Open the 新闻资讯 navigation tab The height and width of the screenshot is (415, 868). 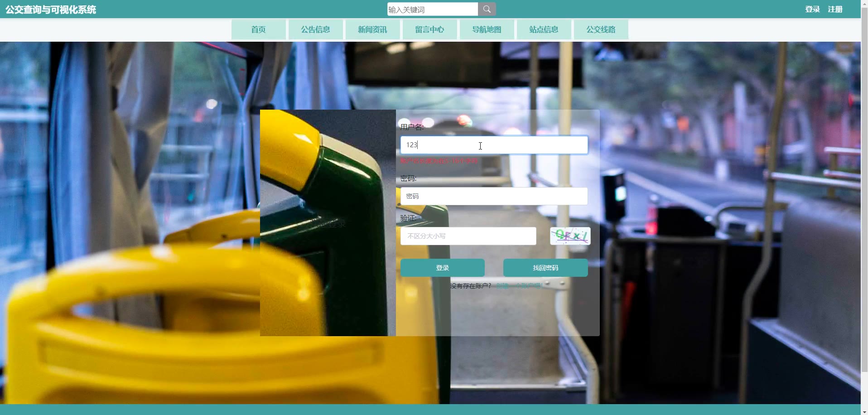point(373,29)
